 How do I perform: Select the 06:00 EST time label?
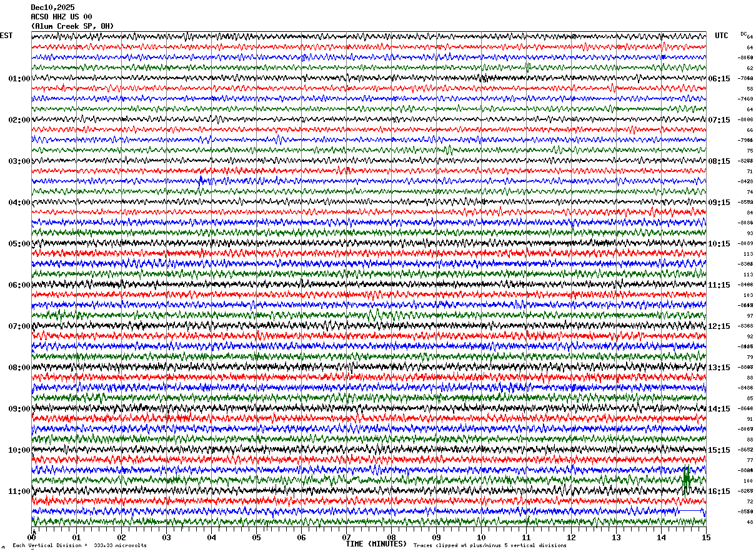[19, 285]
